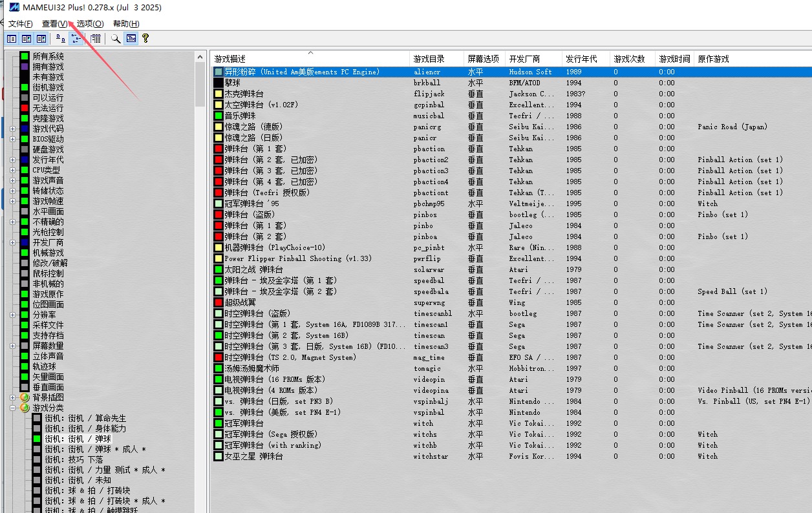The image size is (812, 513).
Task: Click the icon beside 太阳之战 弹珠台
Action: (x=219, y=269)
